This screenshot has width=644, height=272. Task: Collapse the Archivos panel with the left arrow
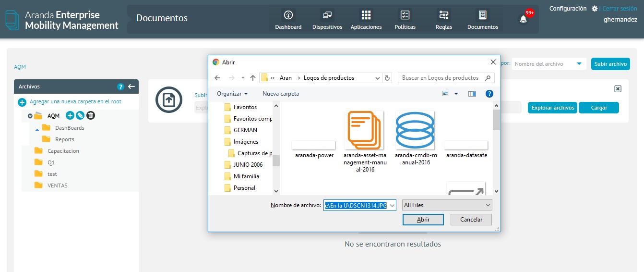(x=131, y=87)
